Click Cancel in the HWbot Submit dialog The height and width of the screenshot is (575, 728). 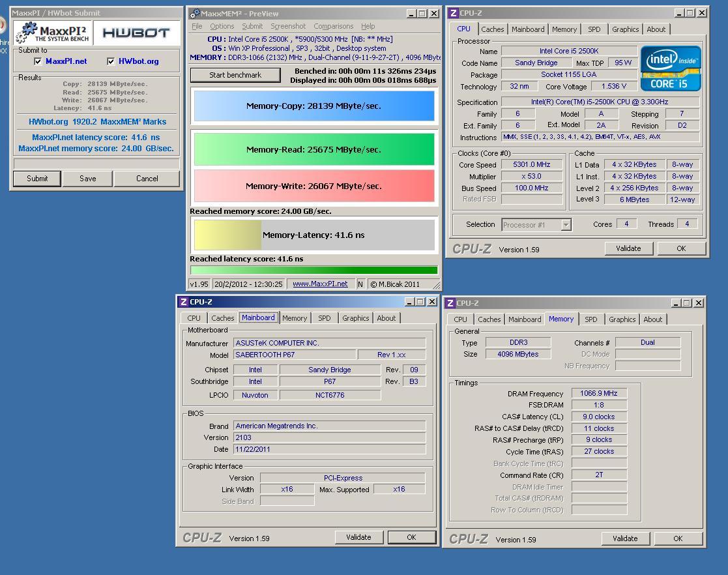click(x=147, y=179)
